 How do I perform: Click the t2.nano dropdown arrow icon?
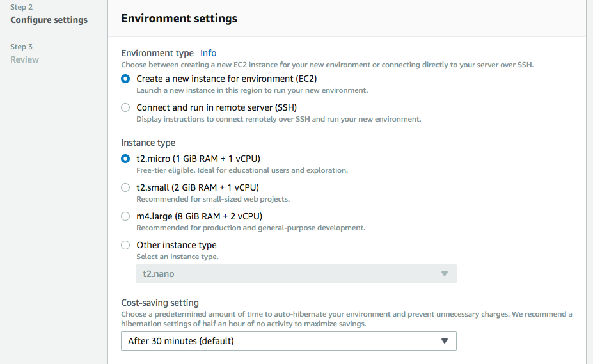point(445,274)
